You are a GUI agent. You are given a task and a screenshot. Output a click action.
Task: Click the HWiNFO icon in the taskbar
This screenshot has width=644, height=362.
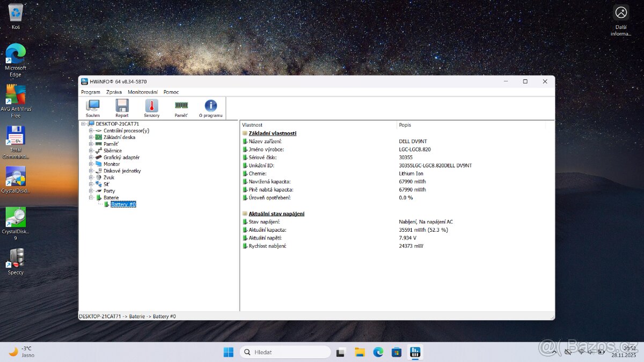click(x=415, y=352)
